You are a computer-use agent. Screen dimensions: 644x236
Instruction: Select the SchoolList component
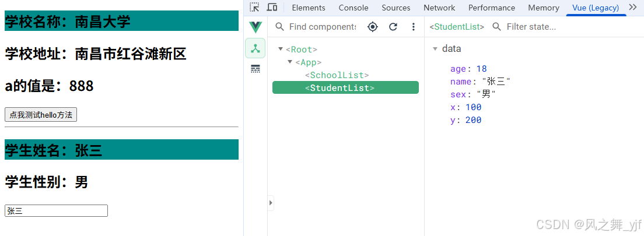point(337,75)
